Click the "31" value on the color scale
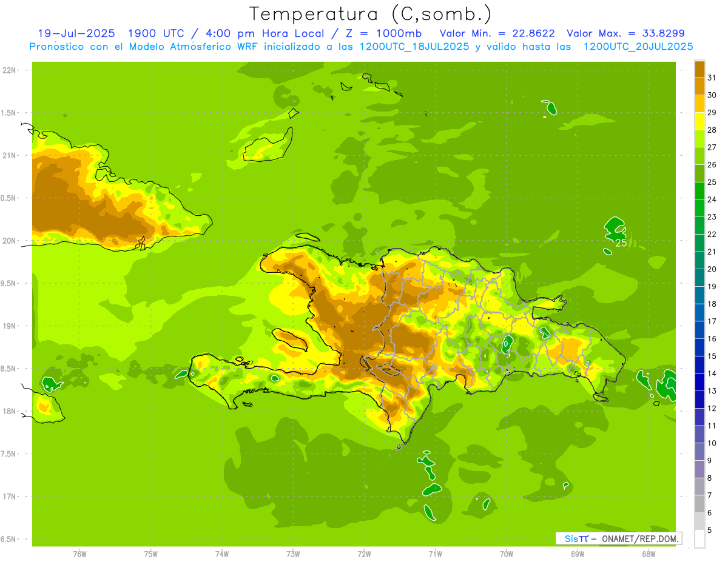 coord(712,78)
